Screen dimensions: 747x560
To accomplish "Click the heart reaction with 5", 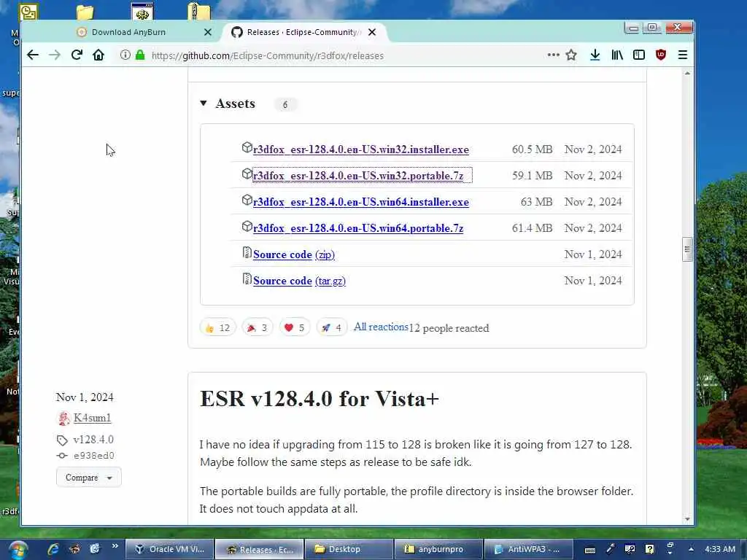I will point(295,327).
